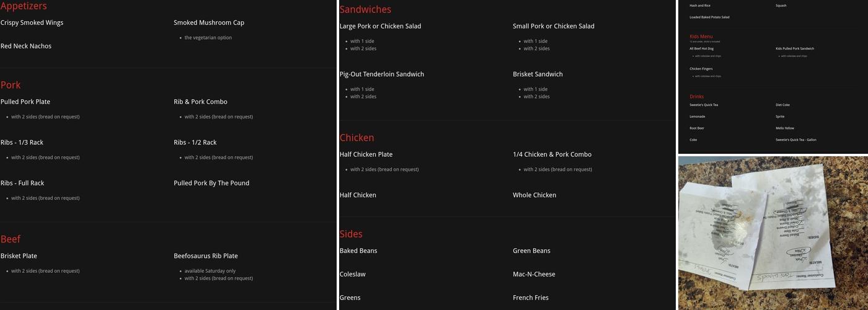Pick the Half Chicken Plate

click(x=366, y=154)
